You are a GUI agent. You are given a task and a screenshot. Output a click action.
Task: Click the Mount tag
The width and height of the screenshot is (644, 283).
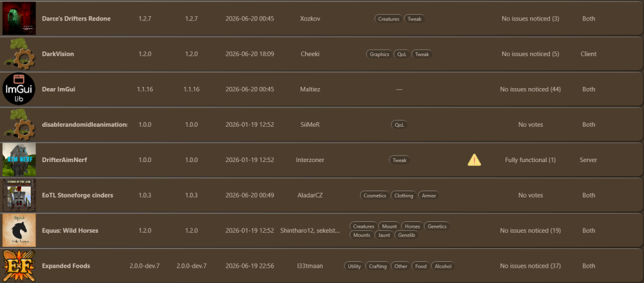[390, 226]
